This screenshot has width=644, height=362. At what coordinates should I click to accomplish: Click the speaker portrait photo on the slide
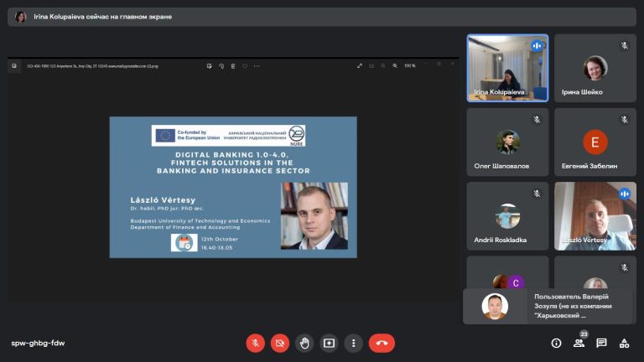click(314, 216)
